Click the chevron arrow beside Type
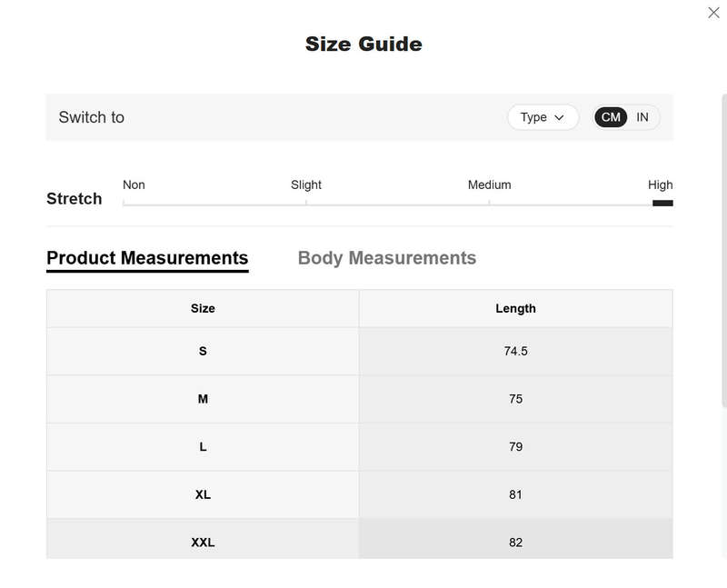The width and height of the screenshot is (727, 588). coord(559,118)
